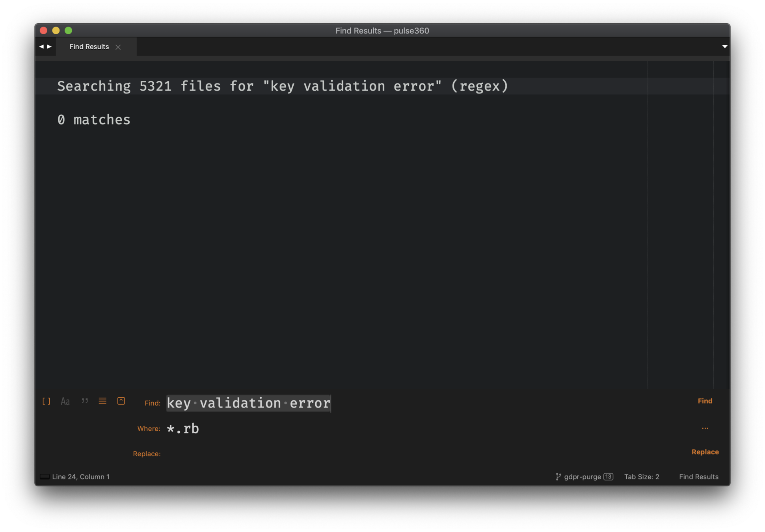Toggle use buffer for results
The image size is (765, 532).
tap(121, 401)
